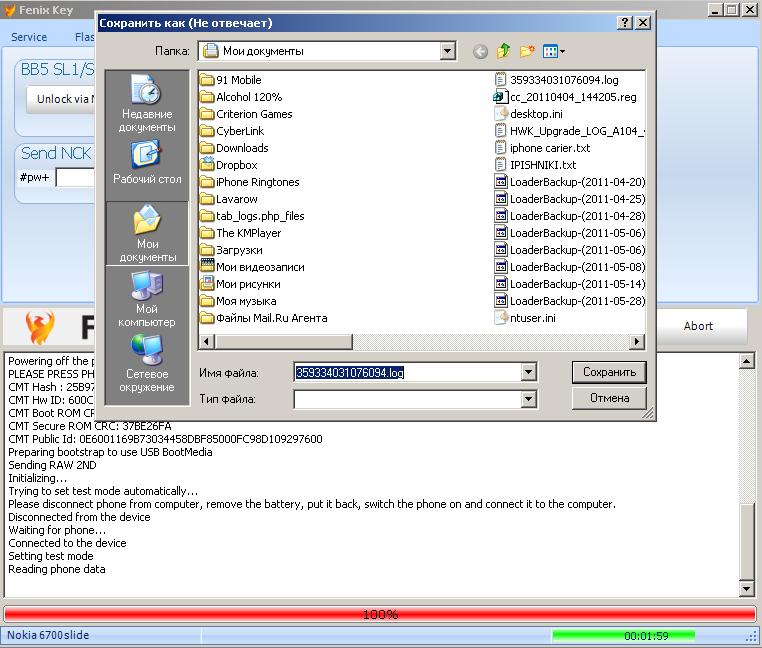Select My Computer (Мой компьютер) shortcut

pos(147,300)
